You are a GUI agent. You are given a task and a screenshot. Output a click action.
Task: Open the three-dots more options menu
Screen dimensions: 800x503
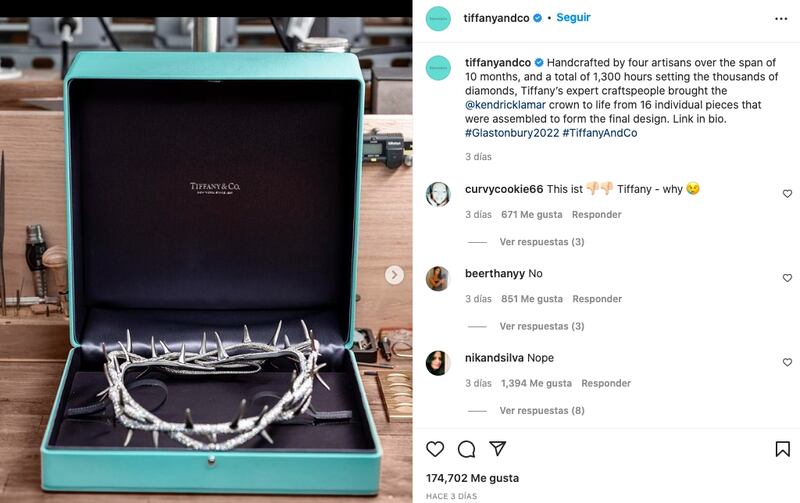coord(781,18)
